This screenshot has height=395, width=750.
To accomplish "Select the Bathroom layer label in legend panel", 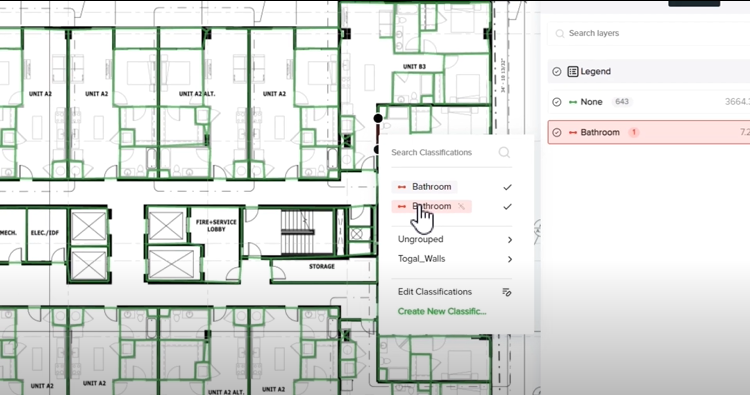I will click(600, 132).
